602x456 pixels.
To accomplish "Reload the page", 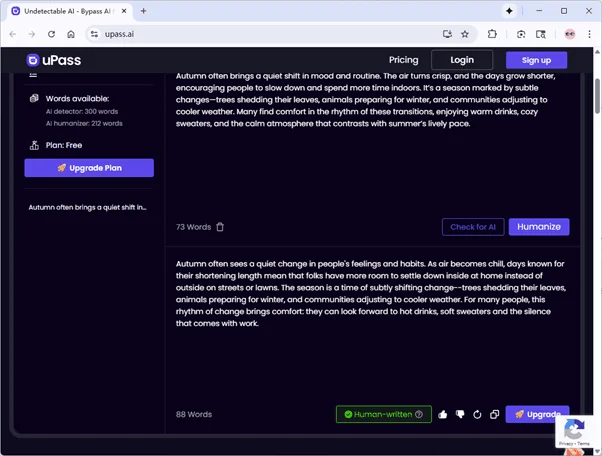I will point(51,34).
